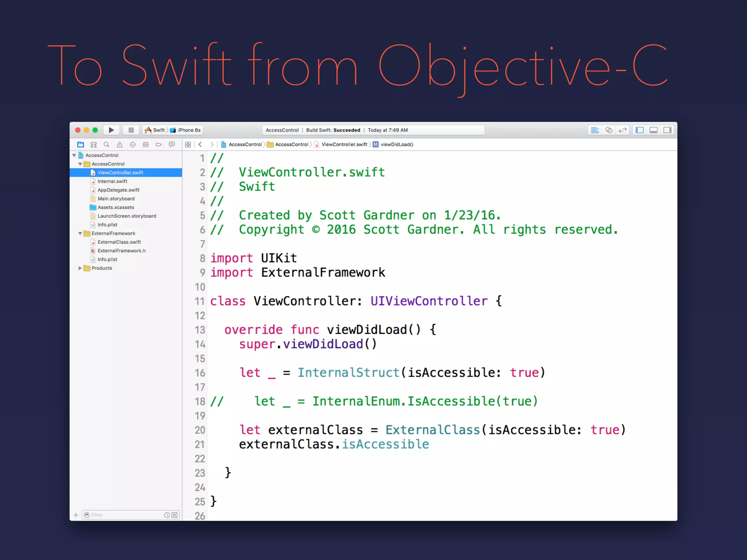Toggle the left Navigator panel
747x560 pixels.
(x=639, y=130)
